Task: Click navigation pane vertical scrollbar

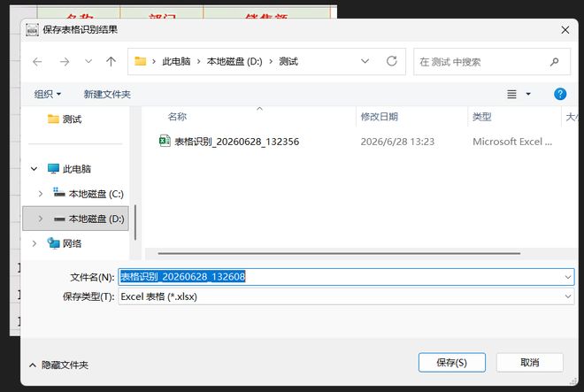Action: [135, 222]
